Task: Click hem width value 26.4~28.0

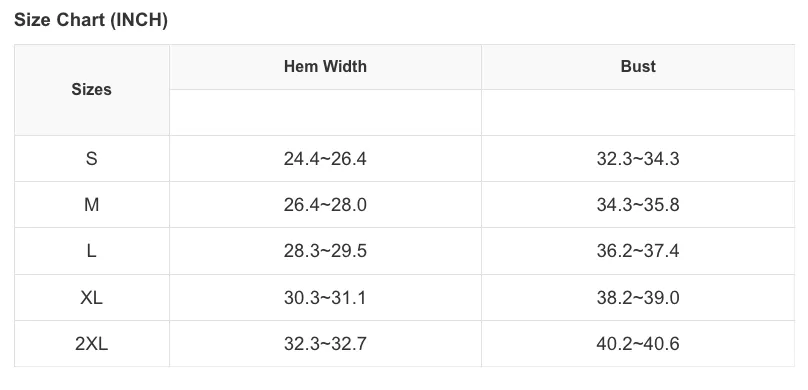Action: pos(325,205)
